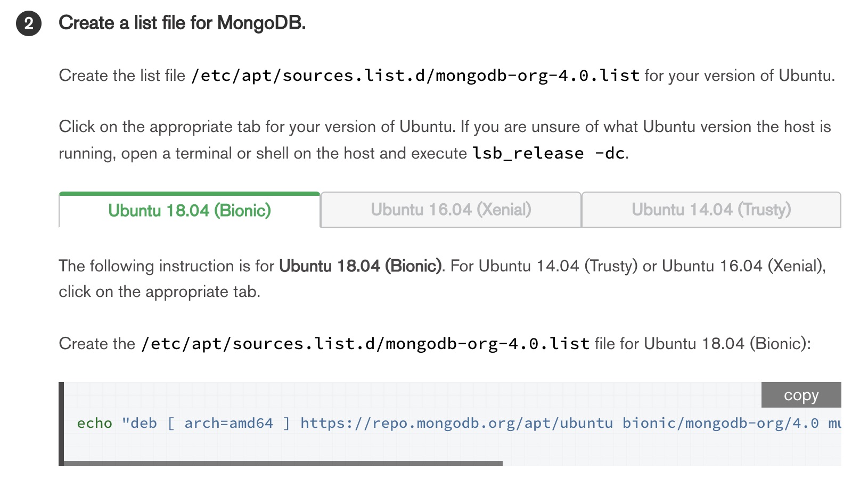Switch to the Ubuntu 16.04 (Xenial) tab
This screenshot has width=868, height=497.
[x=450, y=209]
